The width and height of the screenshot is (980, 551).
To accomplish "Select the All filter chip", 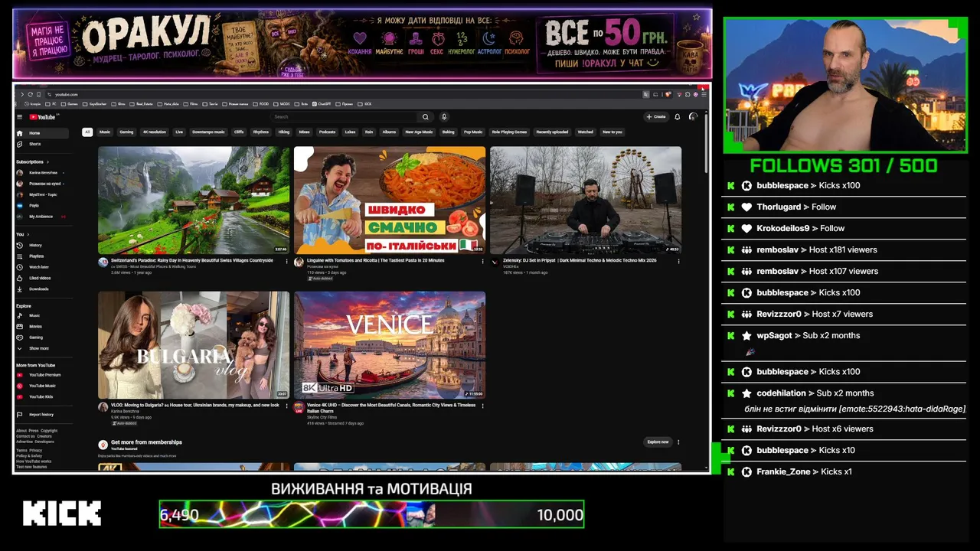I will tap(87, 132).
